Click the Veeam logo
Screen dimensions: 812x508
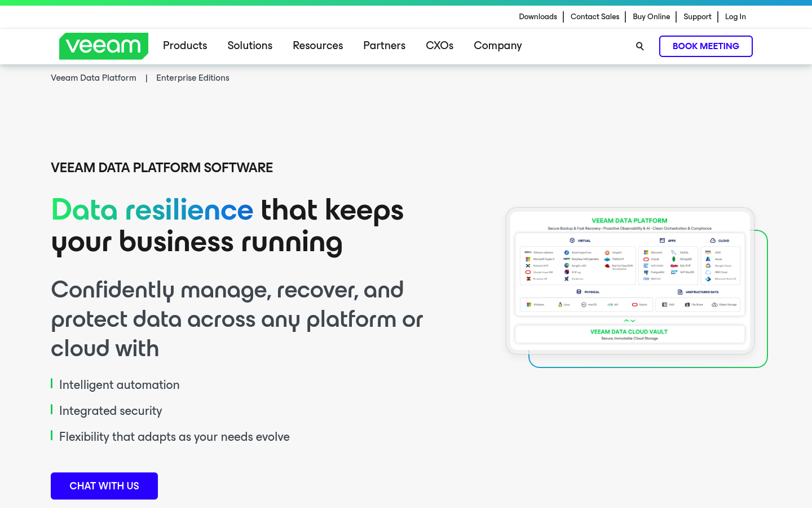104,46
